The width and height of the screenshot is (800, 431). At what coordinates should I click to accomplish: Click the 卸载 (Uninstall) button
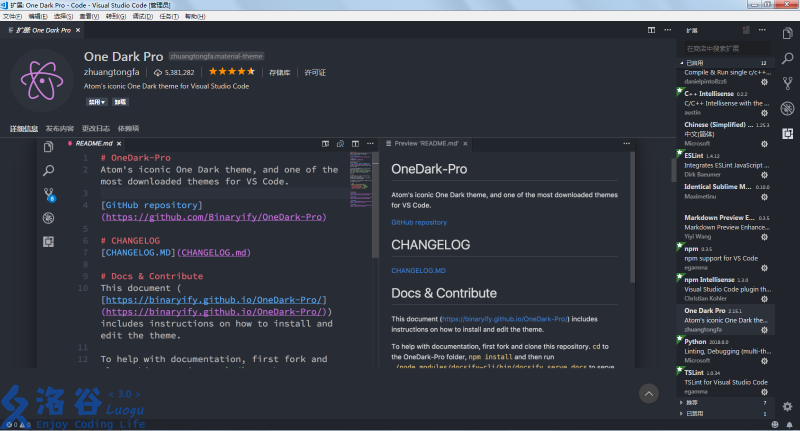[120, 102]
